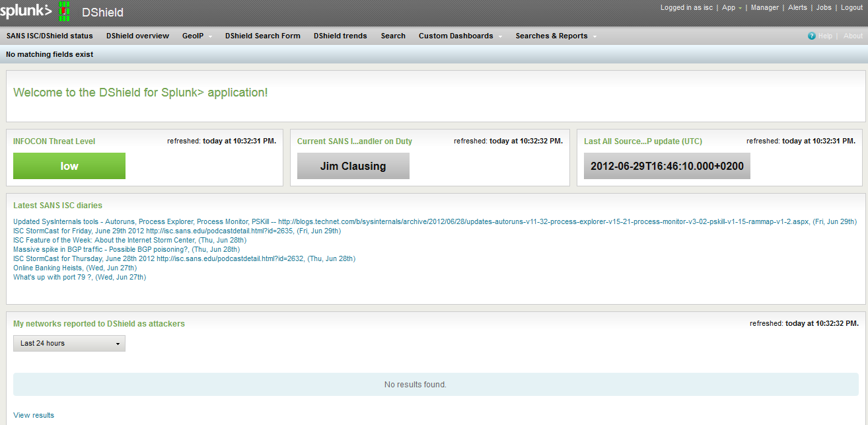Open the SANS ISC/DShield status page
The image size is (868, 425).
point(50,36)
